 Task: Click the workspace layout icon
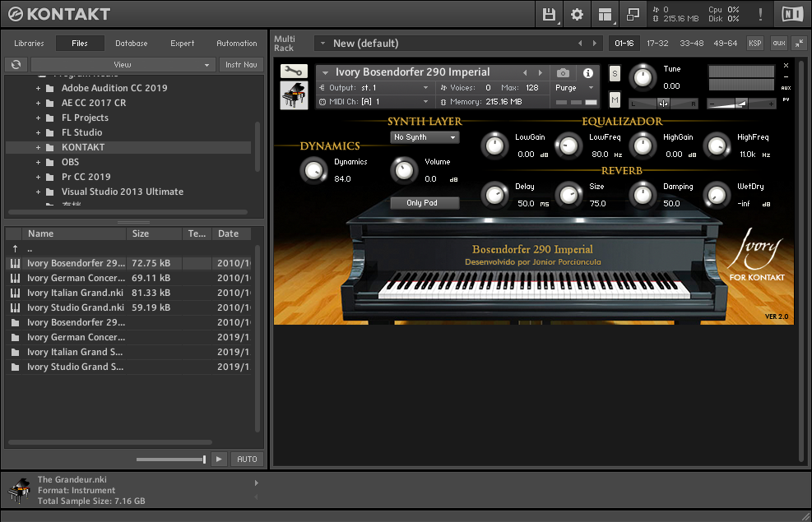click(x=605, y=14)
